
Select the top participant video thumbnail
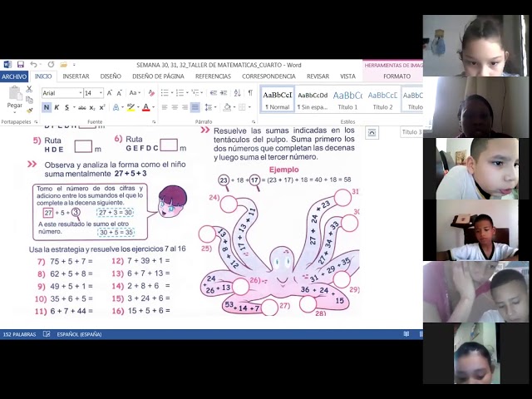(x=475, y=46)
